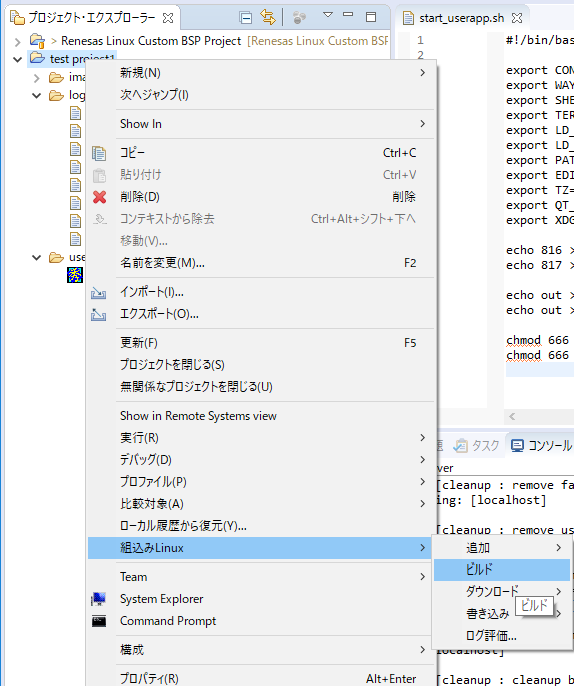
Task: Choose 更新(F) refresh entry
Action: point(262,343)
